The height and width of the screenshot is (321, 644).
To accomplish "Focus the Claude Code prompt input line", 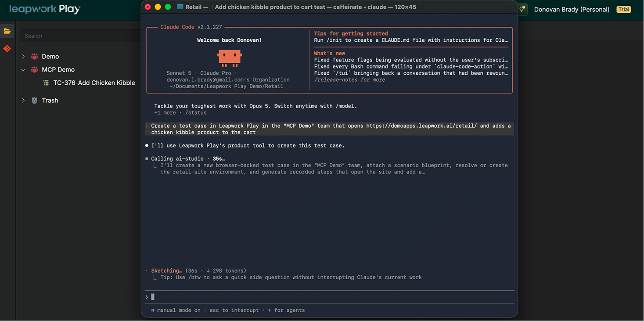I will 329,297.
